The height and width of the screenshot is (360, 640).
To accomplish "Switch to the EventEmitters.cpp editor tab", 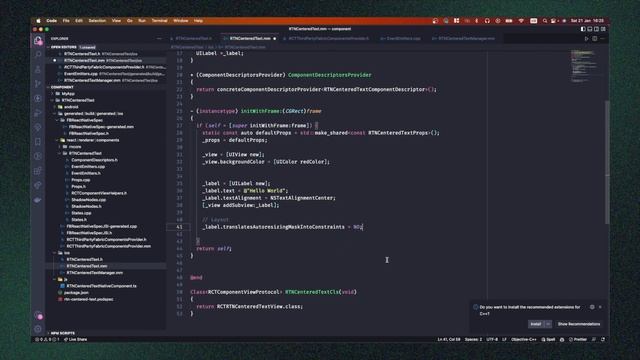I will pos(403,38).
